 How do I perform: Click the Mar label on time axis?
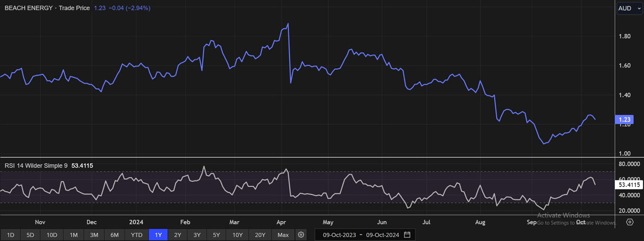pyautogui.click(x=234, y=222)
